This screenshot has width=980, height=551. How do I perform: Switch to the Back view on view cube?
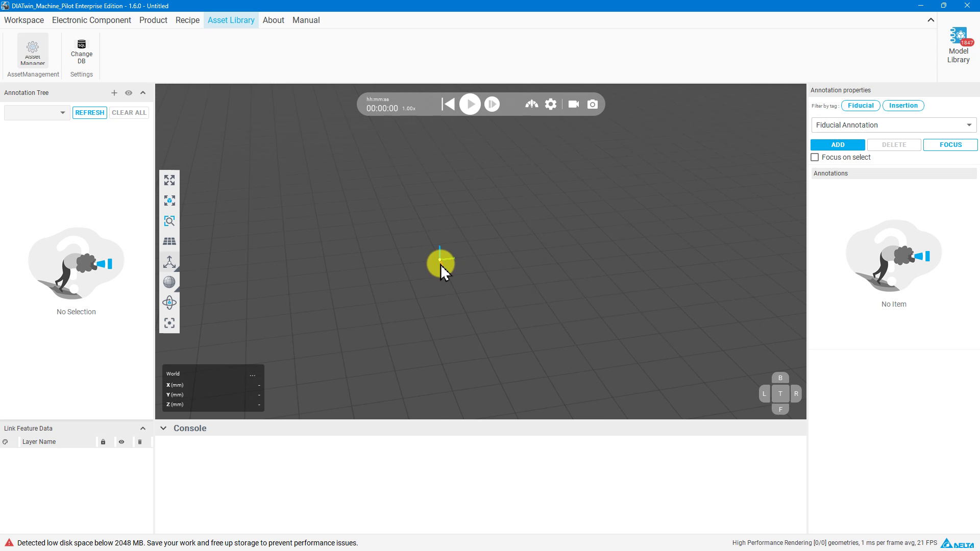click(x=780, y=378)
